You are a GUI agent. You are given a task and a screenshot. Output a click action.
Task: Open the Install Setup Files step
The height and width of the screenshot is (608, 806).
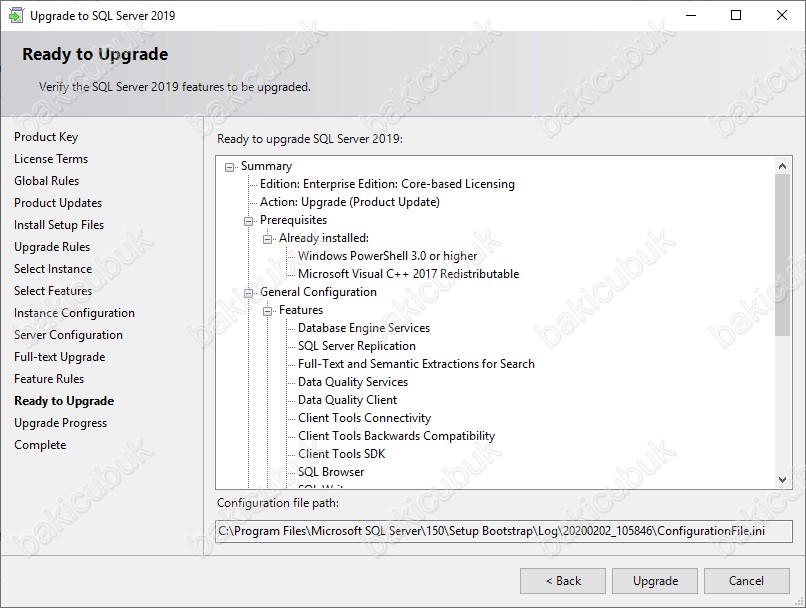tap(59, 225)
